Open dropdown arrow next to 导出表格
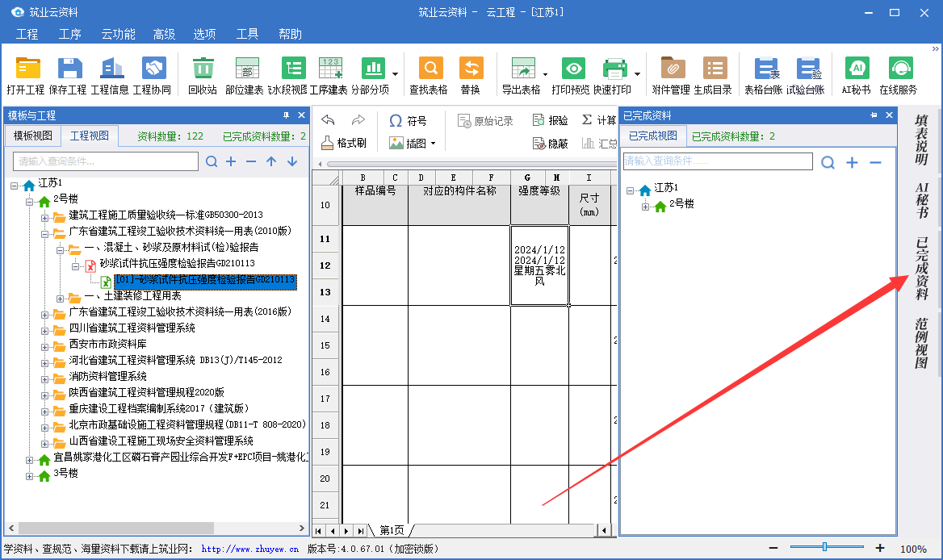The height and width of the screenshot is (560, 943). [x=546, y=74]
